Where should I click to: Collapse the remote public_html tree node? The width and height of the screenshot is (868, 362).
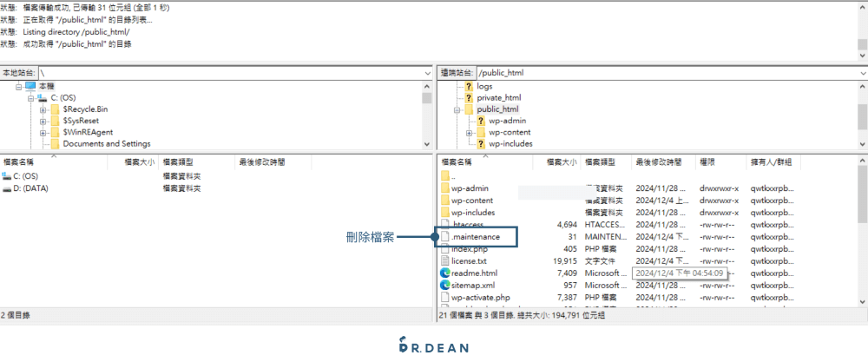[457, 109]
